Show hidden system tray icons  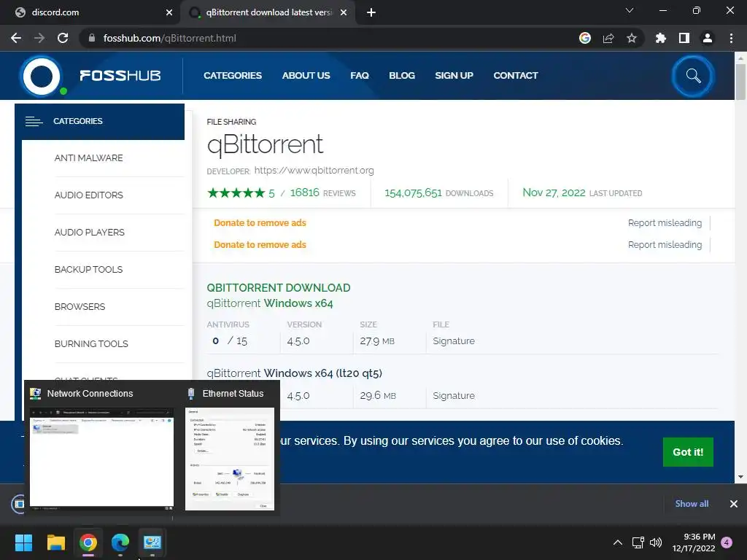(617, 542)
